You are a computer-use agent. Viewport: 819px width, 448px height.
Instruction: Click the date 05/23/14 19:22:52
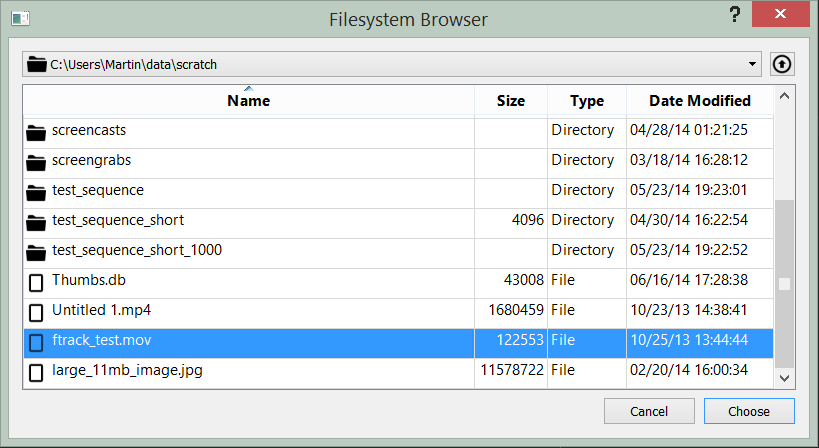(689, 250)
